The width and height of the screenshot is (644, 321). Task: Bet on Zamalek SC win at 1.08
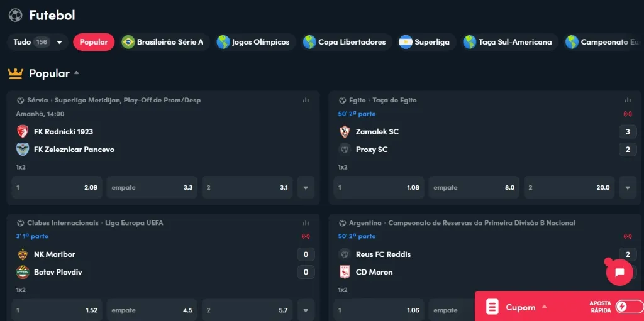pos(379,188)
